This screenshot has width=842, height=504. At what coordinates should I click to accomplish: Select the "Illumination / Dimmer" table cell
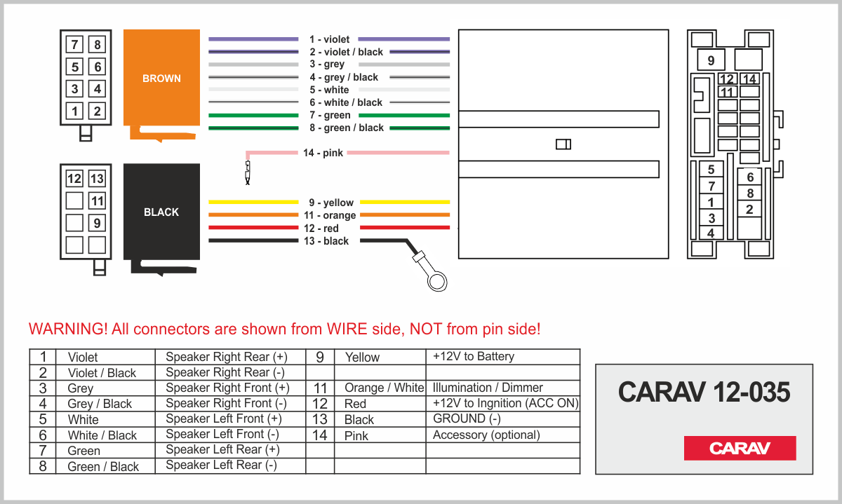(x=488, y=388)
